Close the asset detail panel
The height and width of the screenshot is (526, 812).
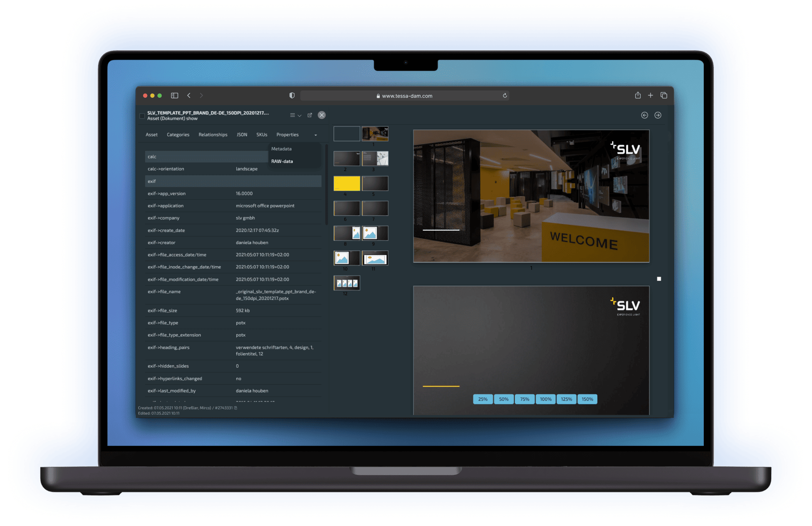click(322, 115)
